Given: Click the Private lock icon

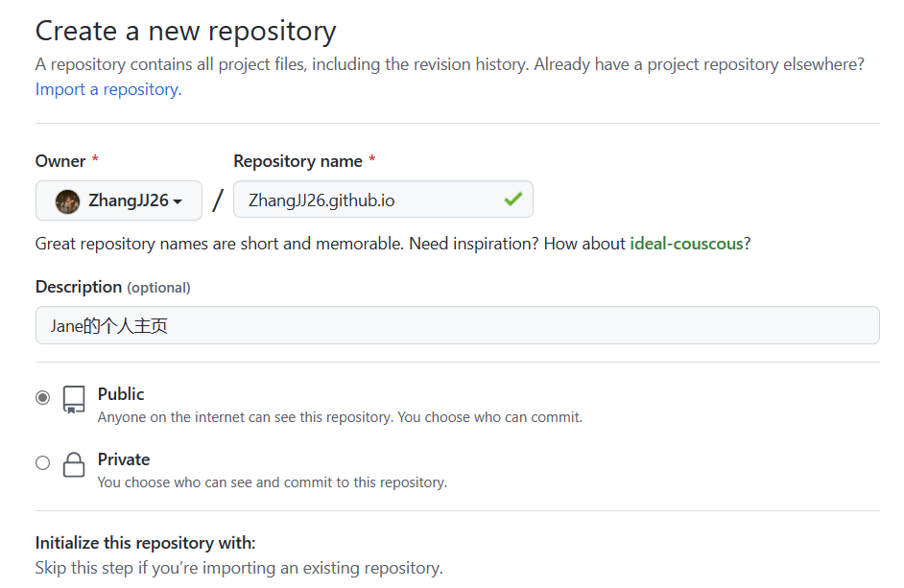Looking at the screenshot, I should click(74, 464).
